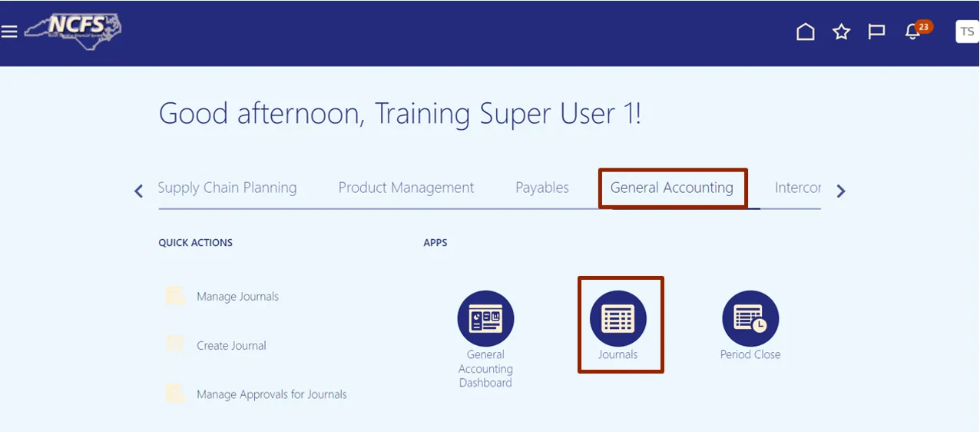
Task: Click Manage Journals quick action icon
Action: pyautogui.click(x=175, y=296)
